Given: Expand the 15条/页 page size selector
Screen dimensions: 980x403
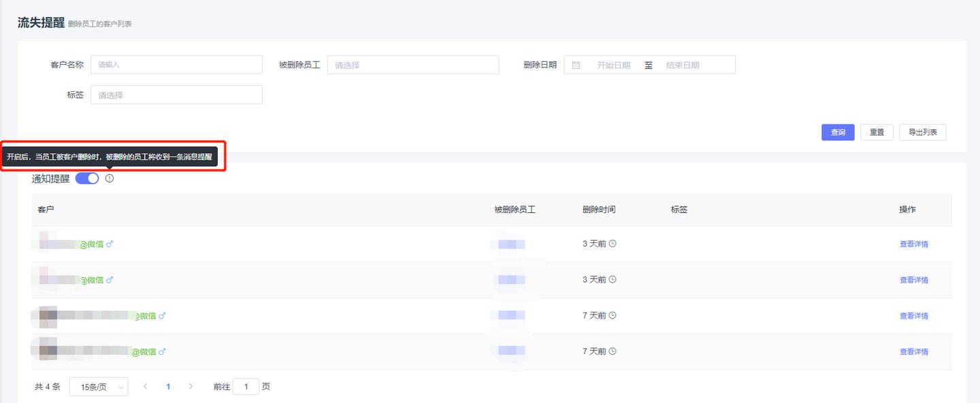Looking at the screenshot, I should coord(99,387).
